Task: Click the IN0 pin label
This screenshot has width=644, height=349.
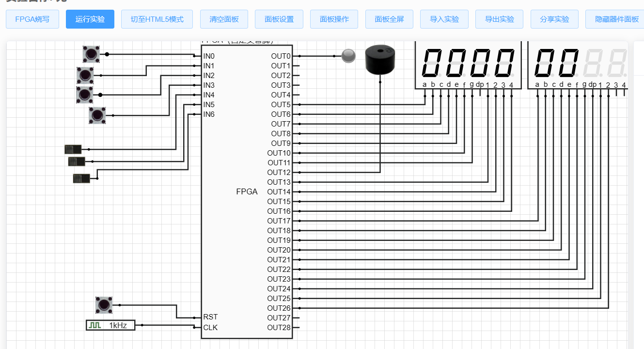Action: (x=209, y=56)
